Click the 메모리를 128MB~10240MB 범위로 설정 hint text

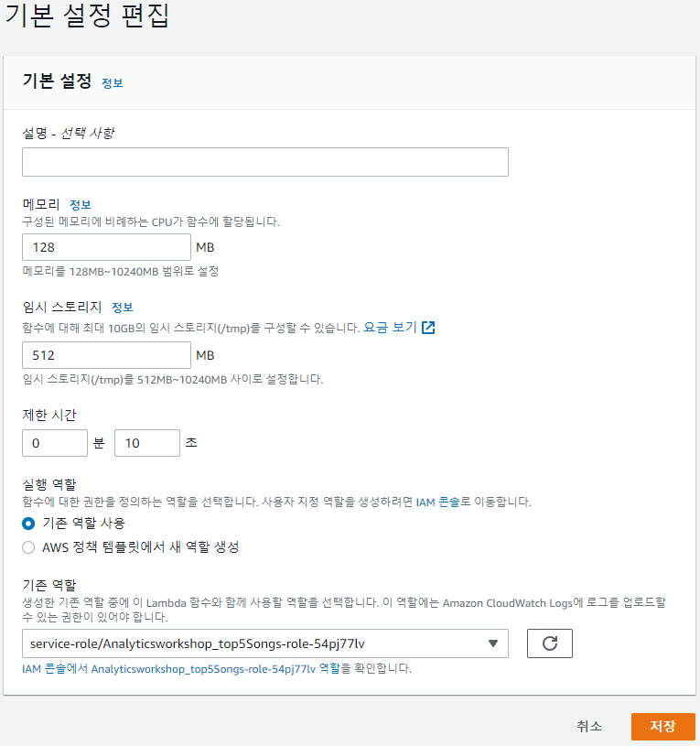coord(120,272)
